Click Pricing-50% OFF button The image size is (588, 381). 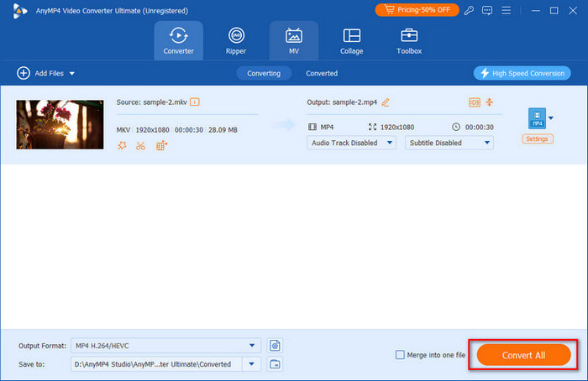[x=417, y=10]
